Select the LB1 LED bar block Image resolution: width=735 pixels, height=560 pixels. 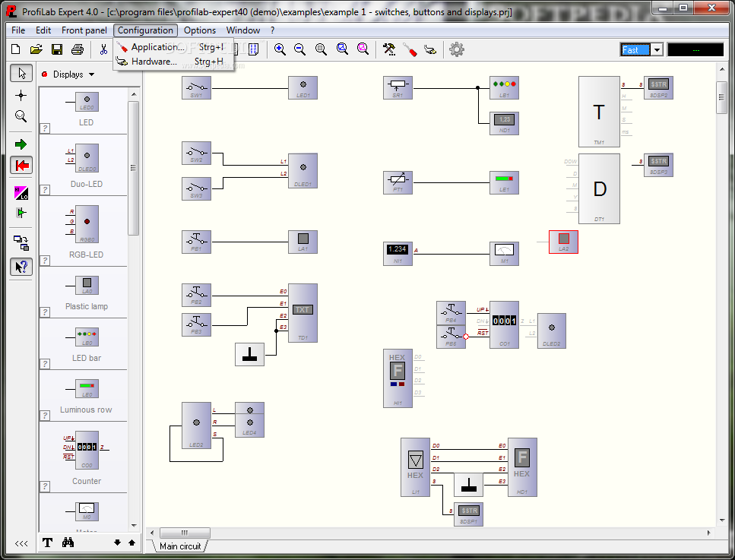tap(505, 87)
